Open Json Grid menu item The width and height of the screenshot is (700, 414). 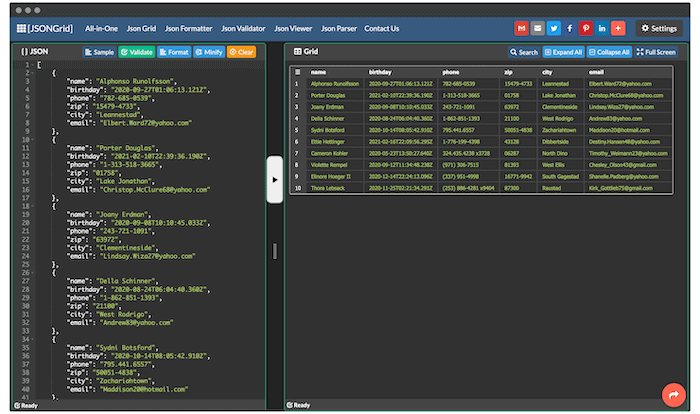click(x=141, y=29)
